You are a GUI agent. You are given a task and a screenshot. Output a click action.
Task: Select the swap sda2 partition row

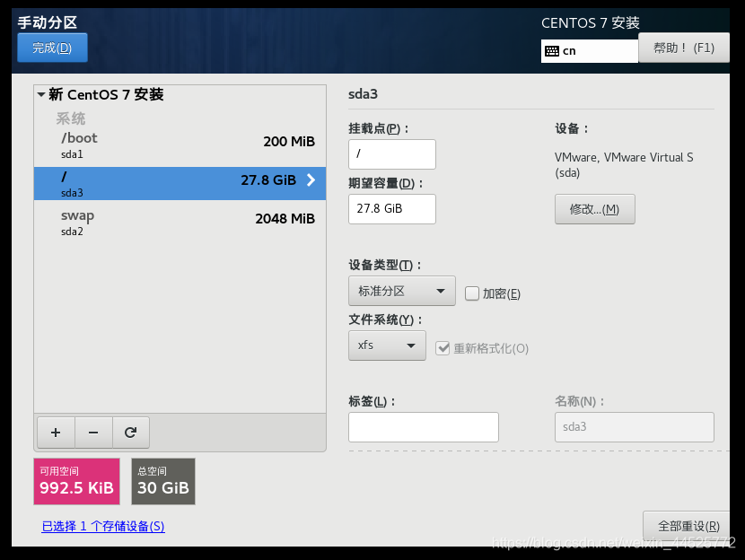tap(180, 223)
